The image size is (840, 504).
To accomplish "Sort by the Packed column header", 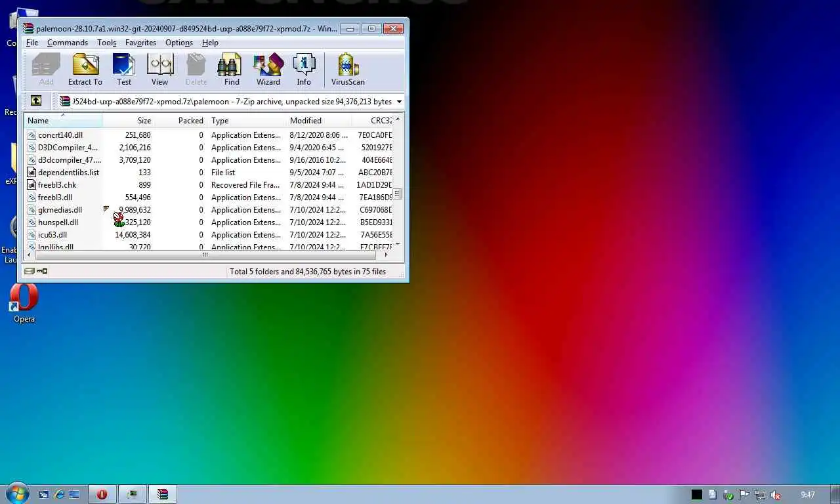I will click(x=182, y=121).
